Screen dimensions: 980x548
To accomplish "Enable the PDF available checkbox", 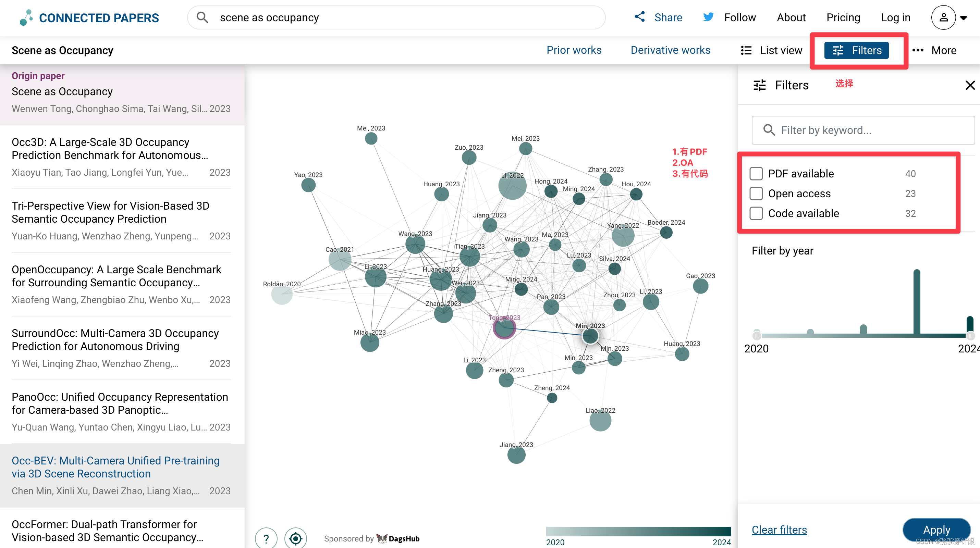I will point(756,174).
